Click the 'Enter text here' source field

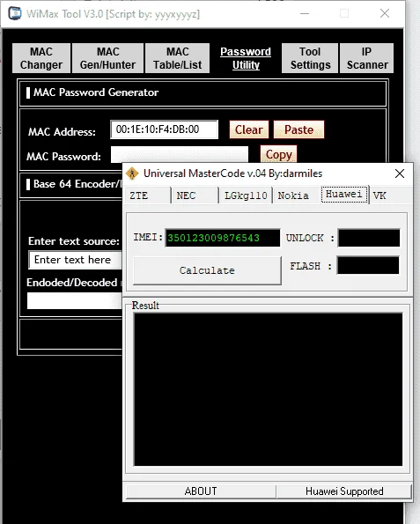click(76, 260)
